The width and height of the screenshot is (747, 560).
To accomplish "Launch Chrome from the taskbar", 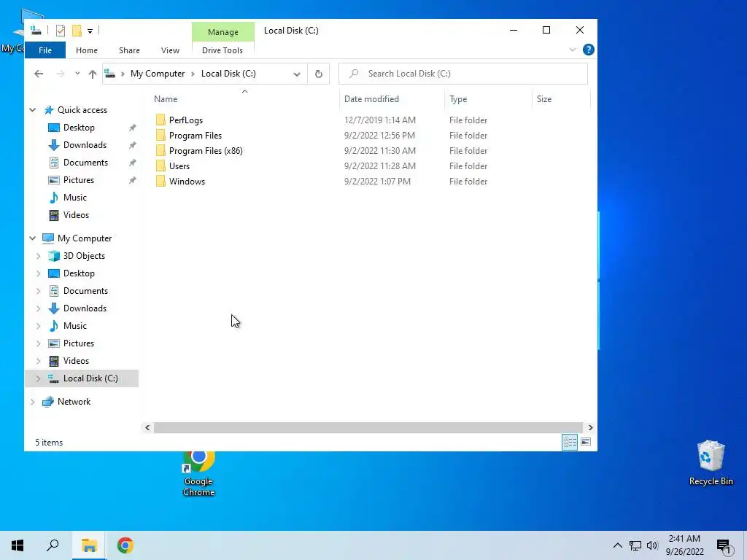I will (125, 545).
